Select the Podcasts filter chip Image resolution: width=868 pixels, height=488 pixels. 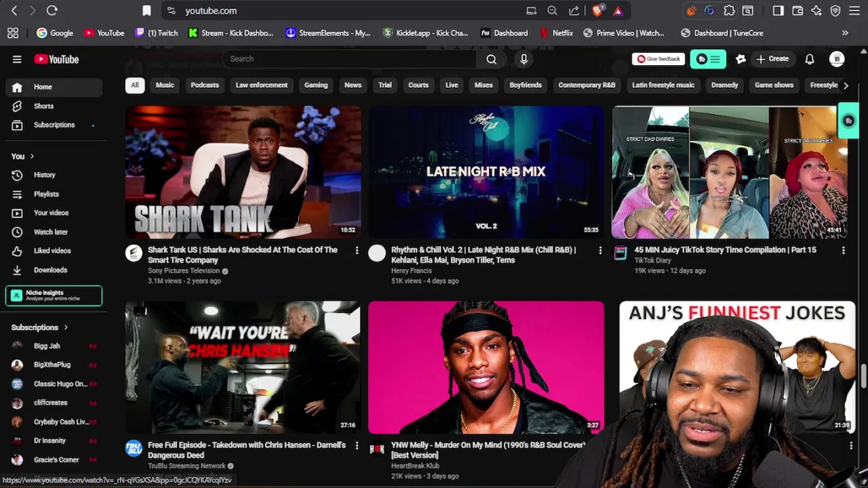point(205,85)
